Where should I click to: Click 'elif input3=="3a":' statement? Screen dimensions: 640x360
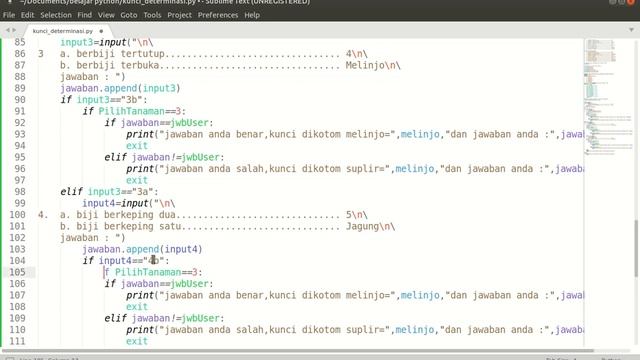tap(109, 192)
